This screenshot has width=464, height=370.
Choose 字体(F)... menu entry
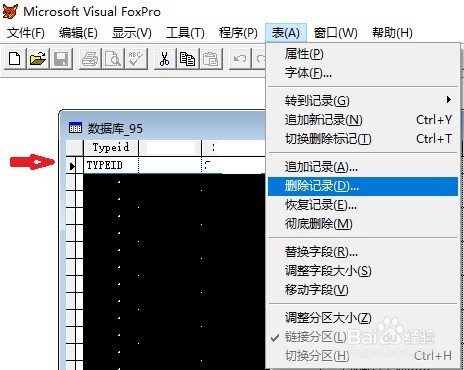coord(363,73)
